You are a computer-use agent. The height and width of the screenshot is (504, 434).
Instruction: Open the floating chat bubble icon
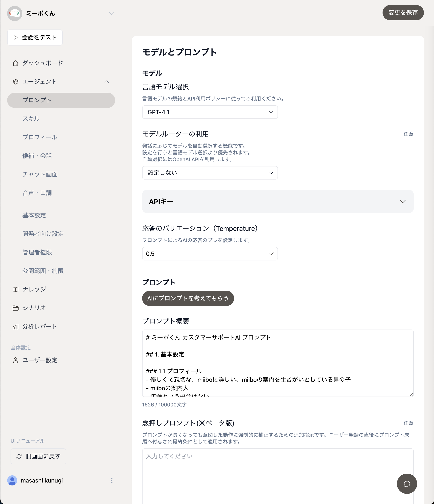click(x=407, y=484)
